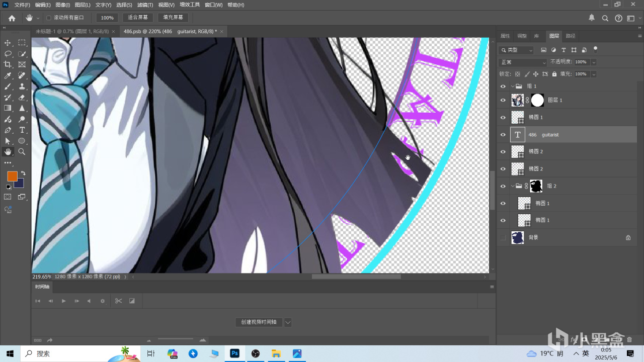The height and width of the screenshot is (362, 644).
Task: Click the Home button in options bar
Action: click(x=12, y=18)
